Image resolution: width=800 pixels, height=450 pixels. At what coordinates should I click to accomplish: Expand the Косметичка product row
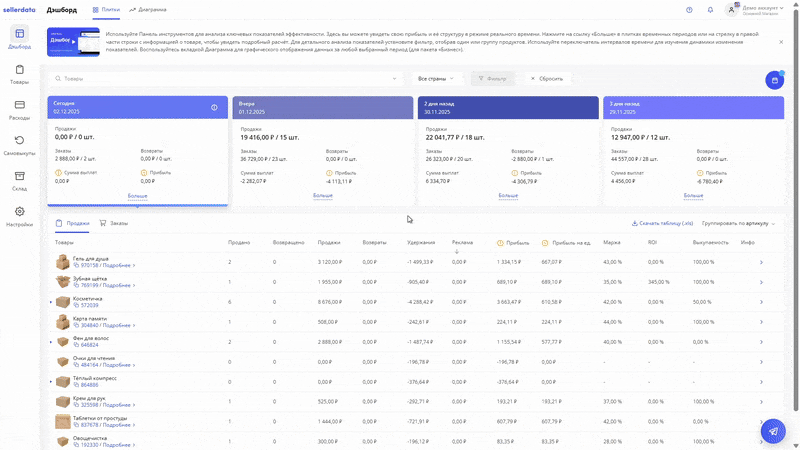point(51,301)
